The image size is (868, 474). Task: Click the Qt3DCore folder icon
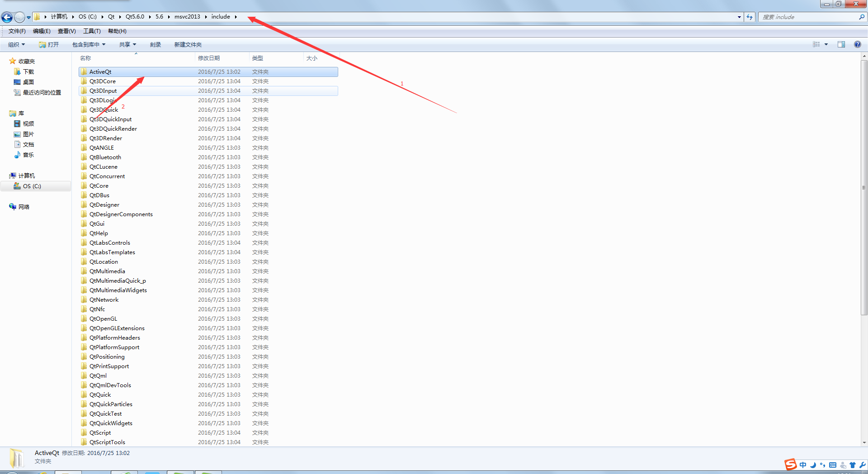[x=84, y=81]
